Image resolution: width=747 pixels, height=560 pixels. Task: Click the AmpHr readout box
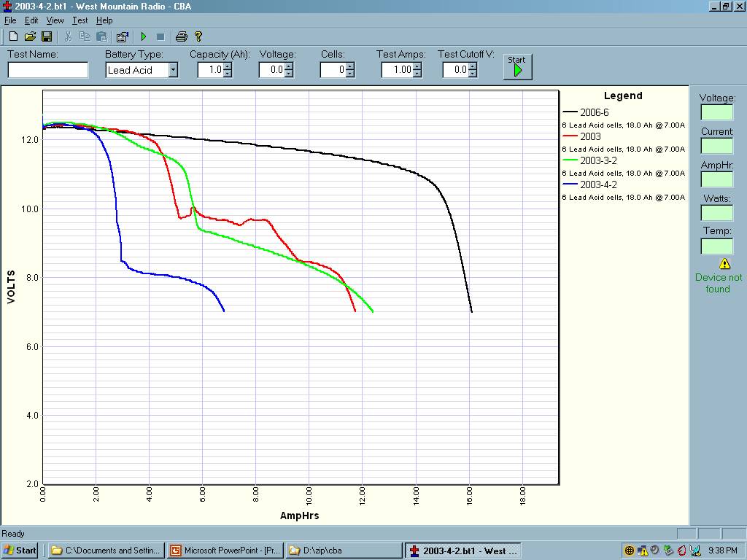717,179
